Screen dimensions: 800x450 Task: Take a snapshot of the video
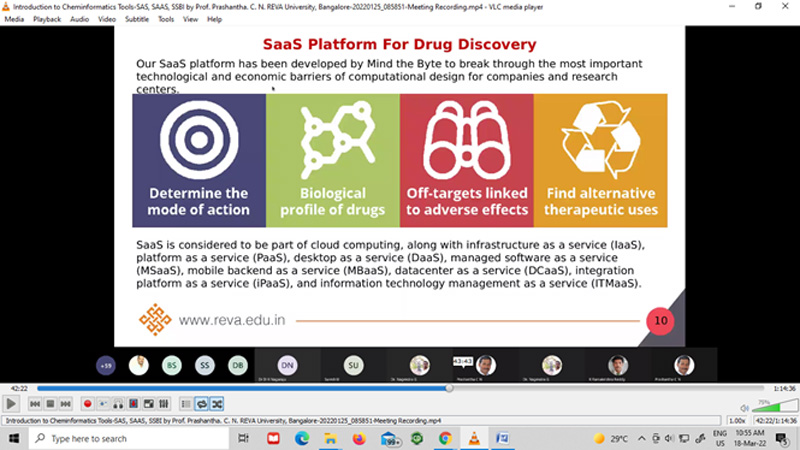point(103,404)
